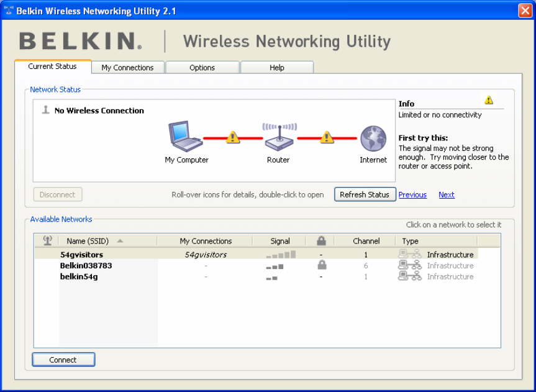Click Infrastructure type text on Belkin038783 row
The height and width of the screenshot is (392, 536).
pos(450,265)
